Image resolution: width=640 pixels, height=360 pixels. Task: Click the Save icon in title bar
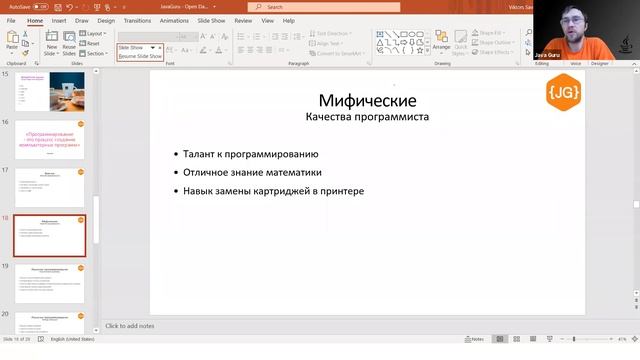[58, 7]
